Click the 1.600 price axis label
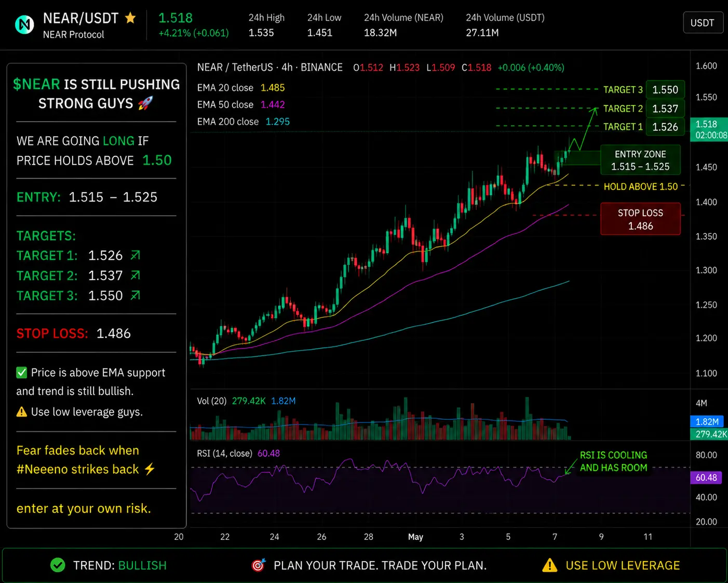728x583 pixels. coord(706,66)
